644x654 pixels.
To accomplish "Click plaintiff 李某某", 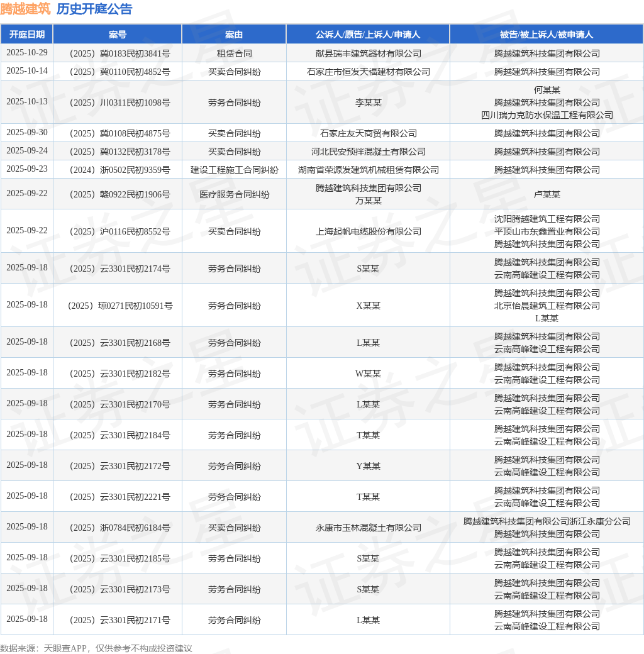I will pos(368,103).
